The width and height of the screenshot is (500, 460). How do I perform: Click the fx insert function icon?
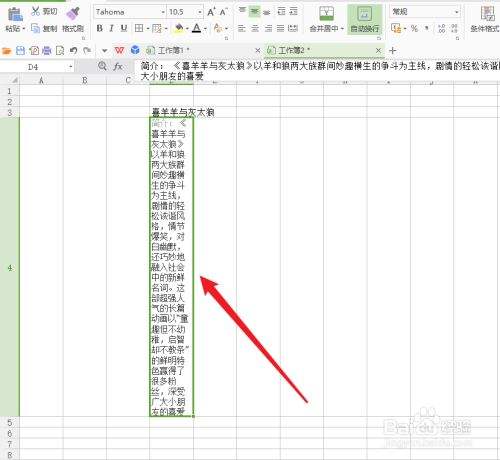118,67
